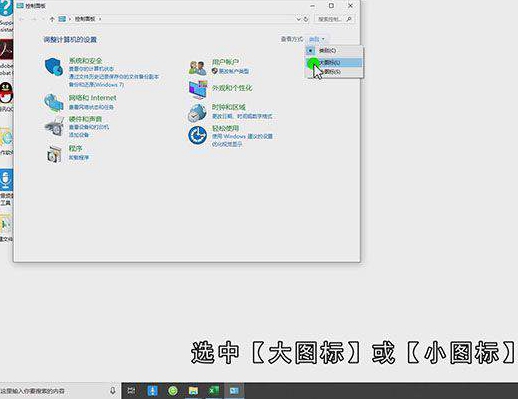Open Network and Internet category link
This screenshot has height=399, width=518.
(x=92, y=98)
